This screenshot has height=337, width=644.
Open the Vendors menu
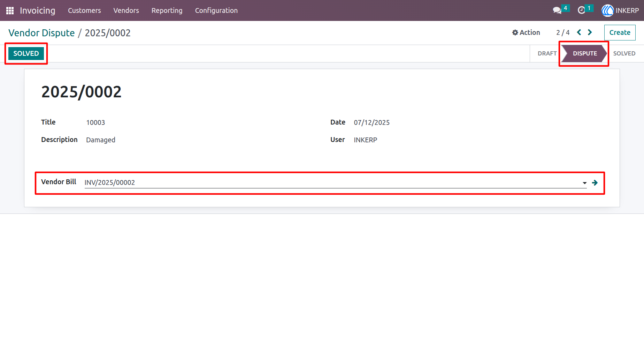click(x=126, y=10)
